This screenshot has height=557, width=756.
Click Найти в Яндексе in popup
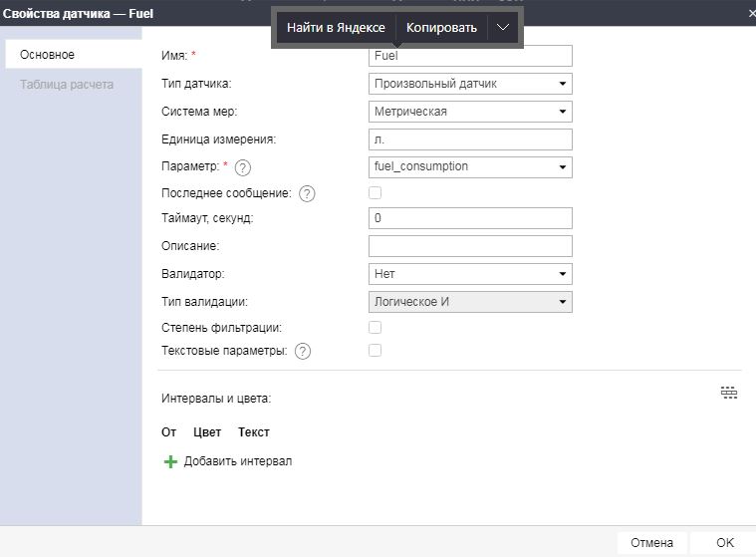coord(336,28)
